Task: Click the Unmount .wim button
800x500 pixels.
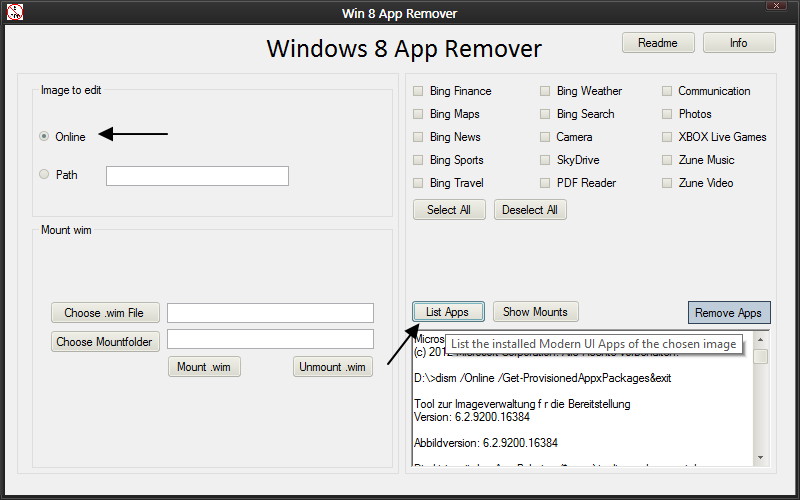Action: click(333, 367)
